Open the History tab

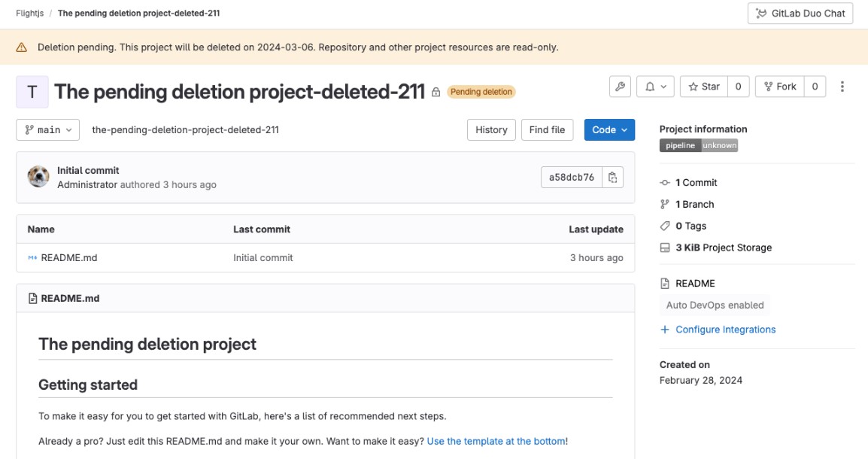pos(491,129)
